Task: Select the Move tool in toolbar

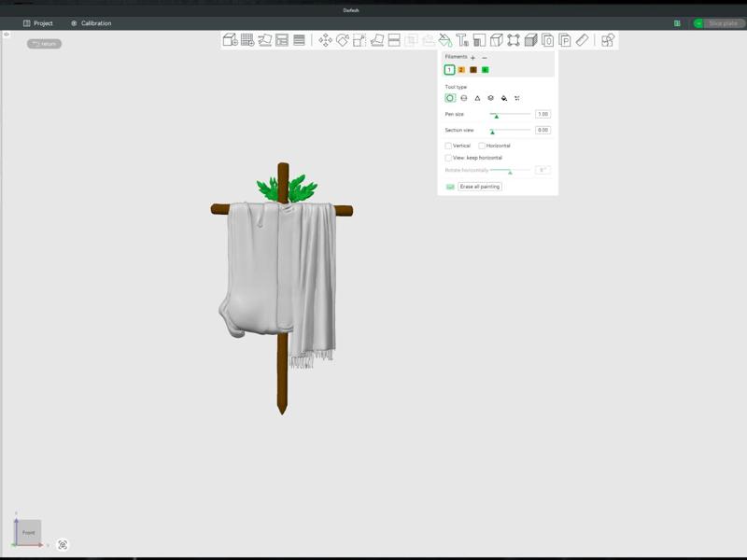Action: (x=325, y=40)
